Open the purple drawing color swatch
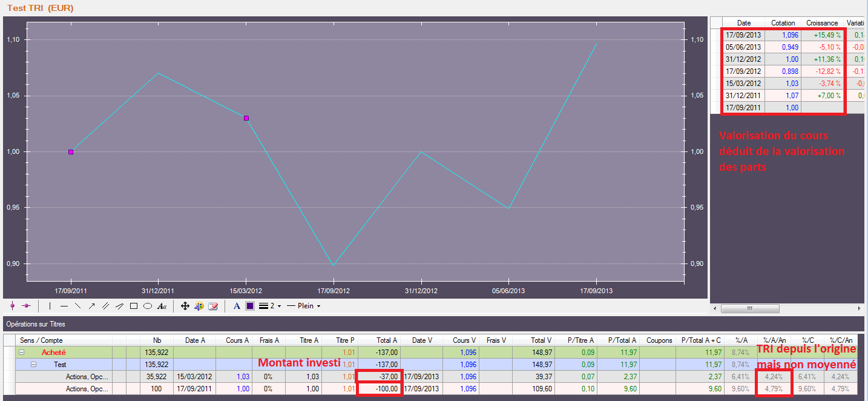Image resolution: width=868 pixels, height=401 pixels. [249, 307]
